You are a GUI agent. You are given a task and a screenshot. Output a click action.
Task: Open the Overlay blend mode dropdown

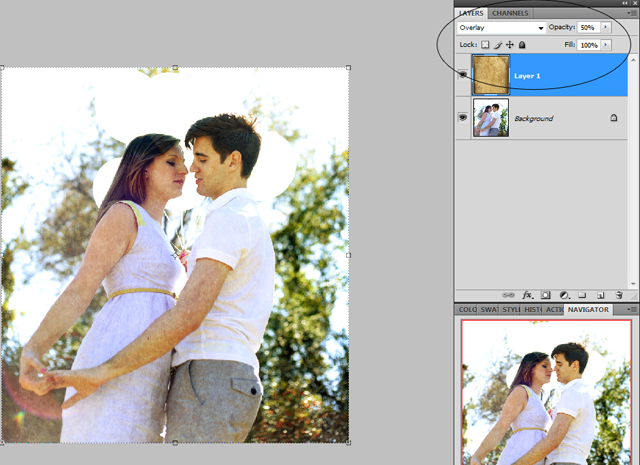coord(501,28)
